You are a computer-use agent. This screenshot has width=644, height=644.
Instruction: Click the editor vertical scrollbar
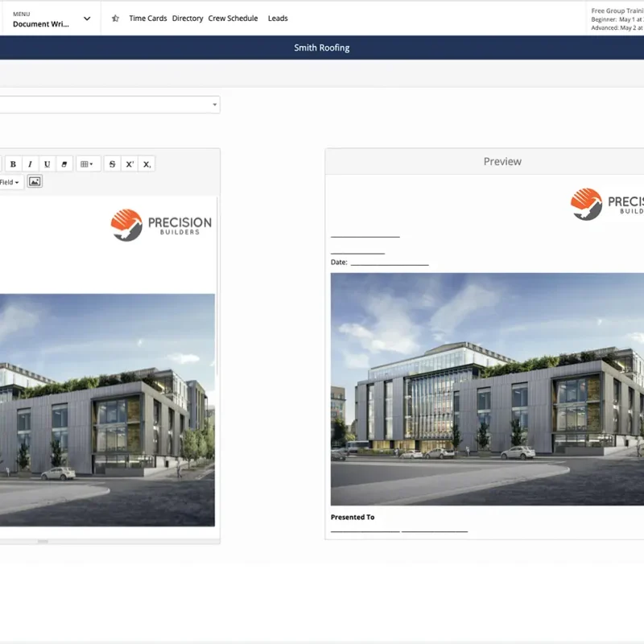pos(217,287)
